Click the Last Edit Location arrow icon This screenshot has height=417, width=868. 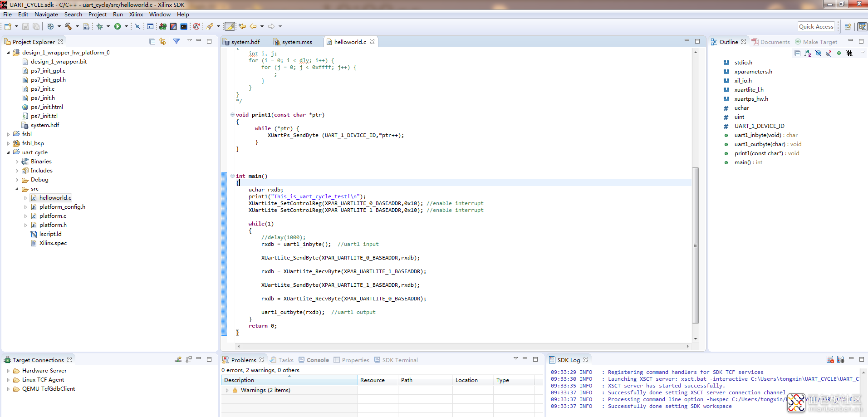point(242,26)
